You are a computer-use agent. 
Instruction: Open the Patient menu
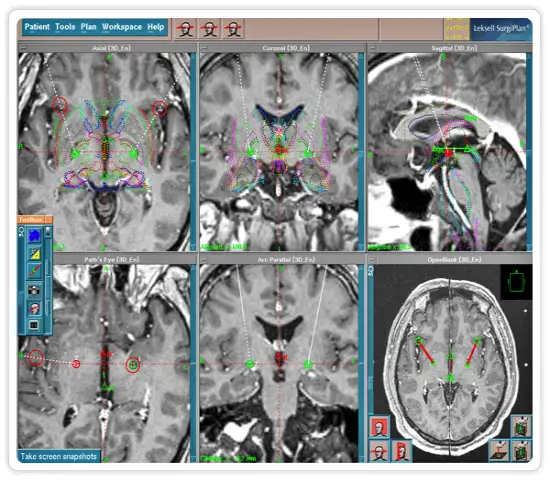37,27
